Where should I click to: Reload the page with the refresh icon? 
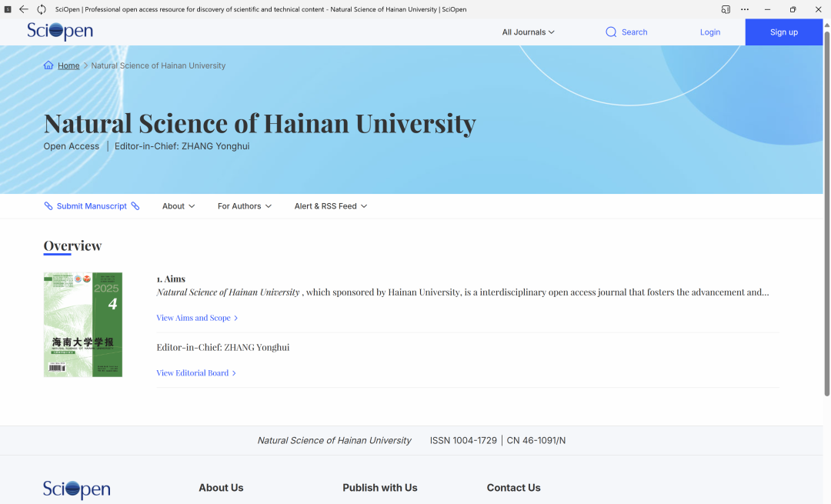coord(42,9)
